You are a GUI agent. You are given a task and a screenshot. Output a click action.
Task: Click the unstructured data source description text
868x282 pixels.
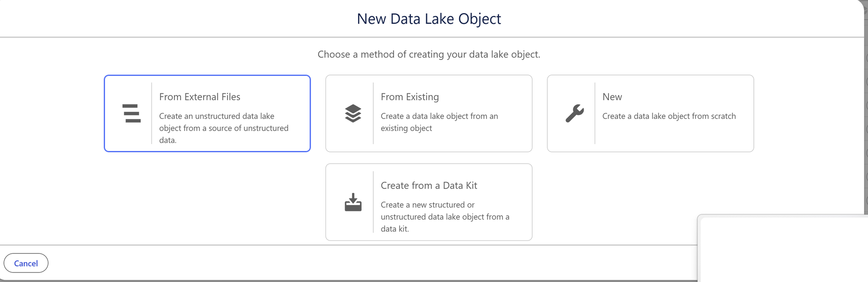point(224,128)
